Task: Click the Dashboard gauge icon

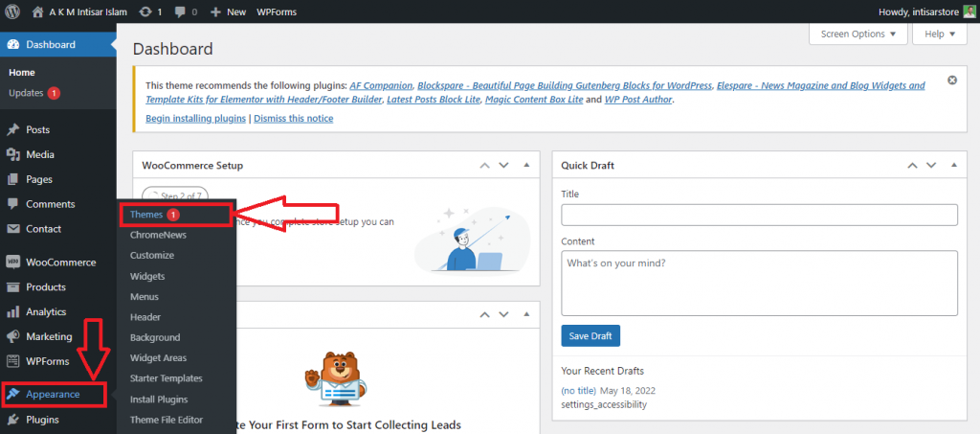Action: pyautogui.click(x=12, y=44)
